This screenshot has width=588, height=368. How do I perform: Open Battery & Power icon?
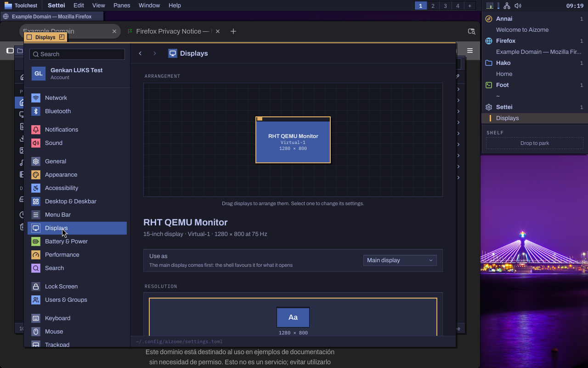click(36, 241)
